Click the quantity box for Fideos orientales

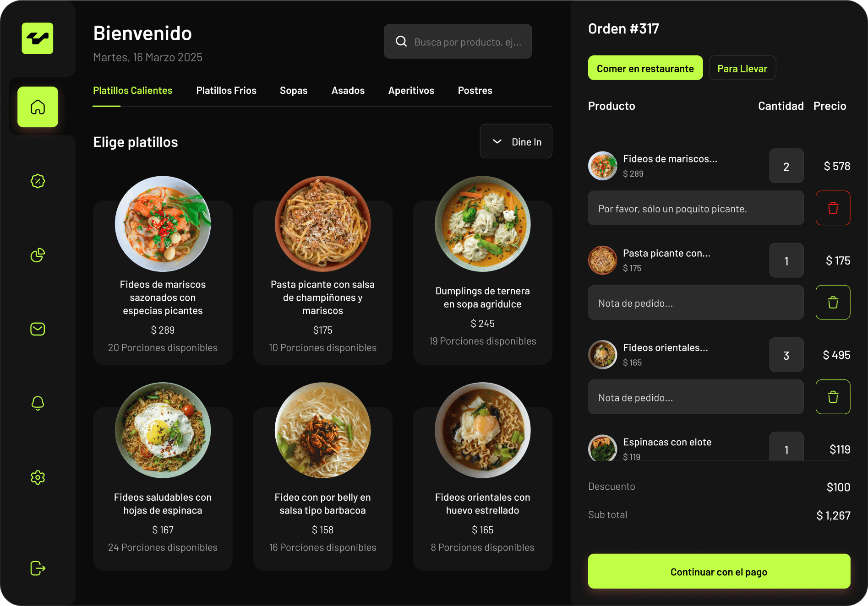786,355
